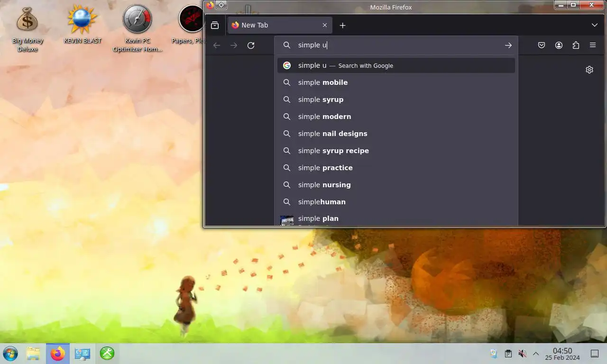Click the simple plan thumbnail image

click(x=287, y=220)
